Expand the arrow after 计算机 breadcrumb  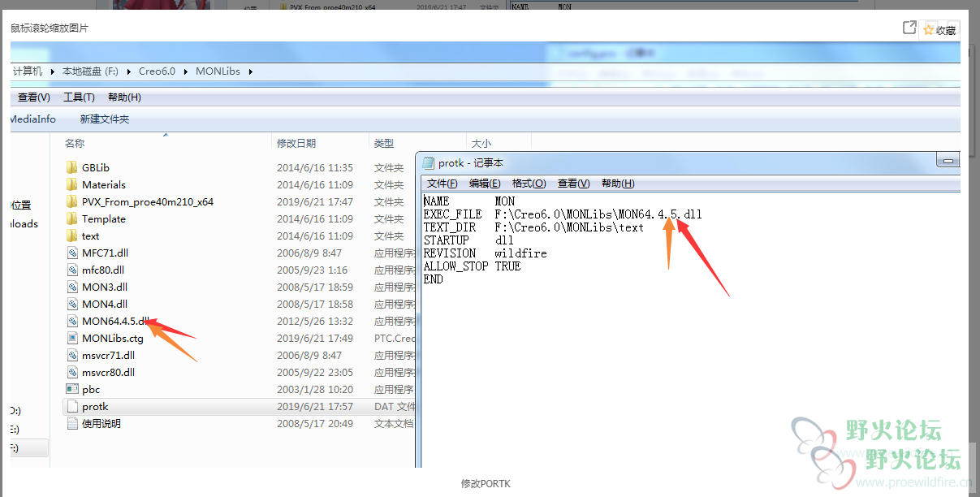(x=53, y=71)
